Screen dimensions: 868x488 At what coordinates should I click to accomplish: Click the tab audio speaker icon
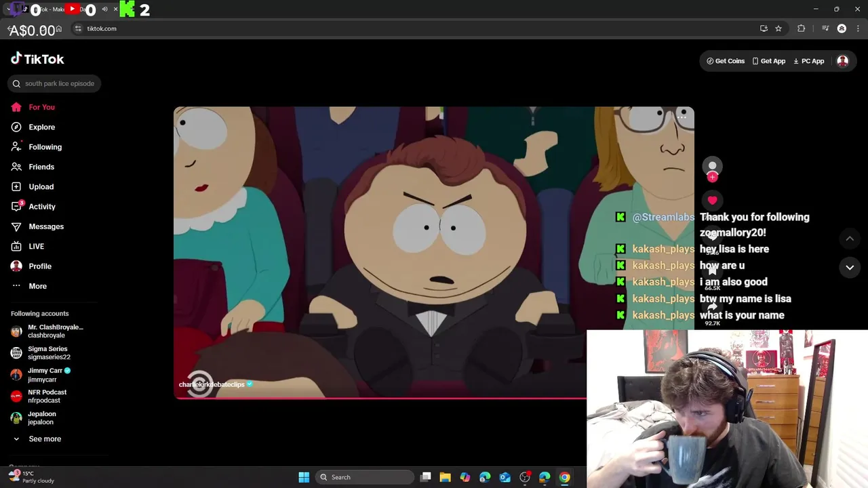click(x=104, y=9)
